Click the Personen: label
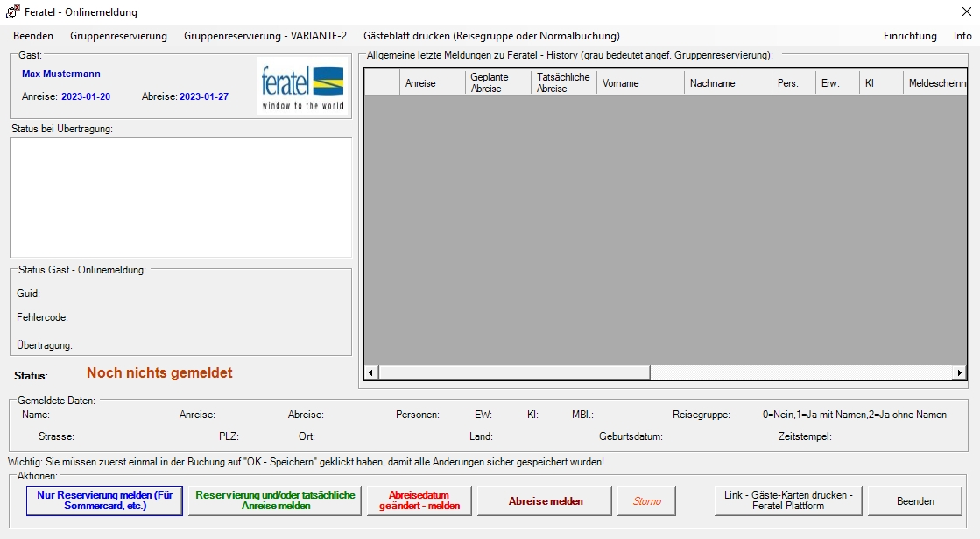Screen dimensions: 980x539 click(x=418, y=415)
